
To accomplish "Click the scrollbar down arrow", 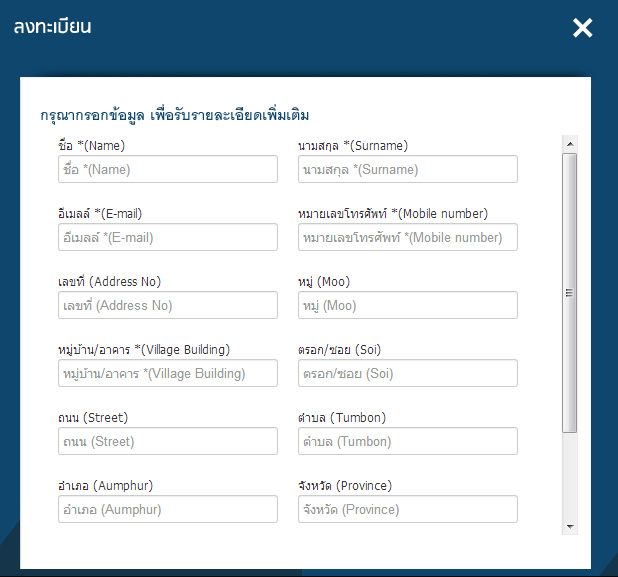I will click(x=570, y=526).
